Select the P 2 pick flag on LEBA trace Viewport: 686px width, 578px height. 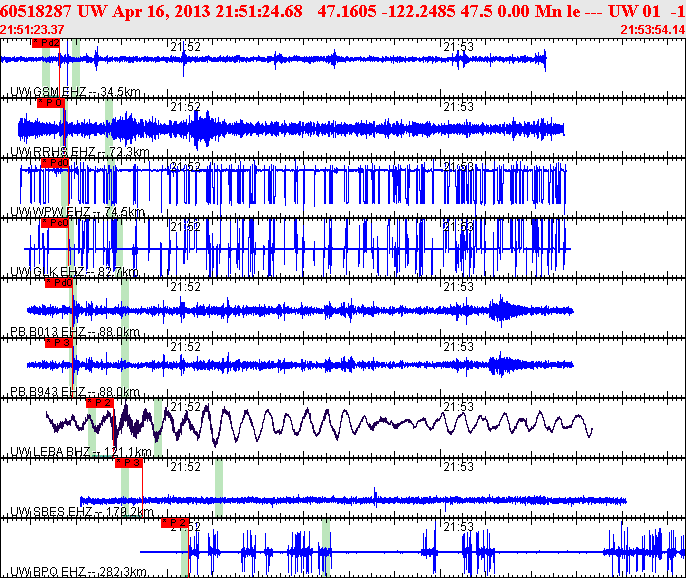click(x=100, y=403)
